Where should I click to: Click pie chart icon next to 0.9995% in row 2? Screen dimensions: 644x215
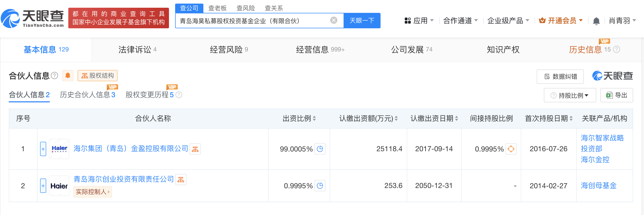click(320, 186)
